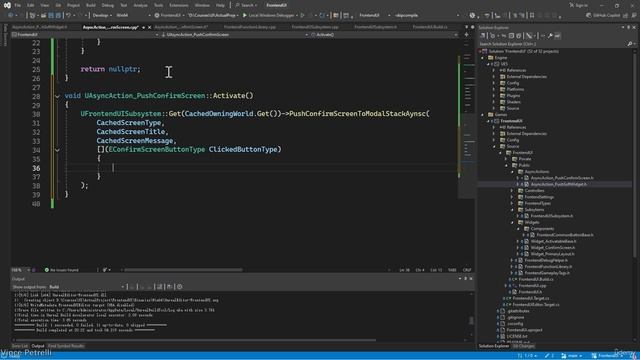The height and width of the screenshot is (360, 640).
Task: Switch to FrontendUI.Build.cs tab
Action: pyautogui.click(x=430, y=27)
